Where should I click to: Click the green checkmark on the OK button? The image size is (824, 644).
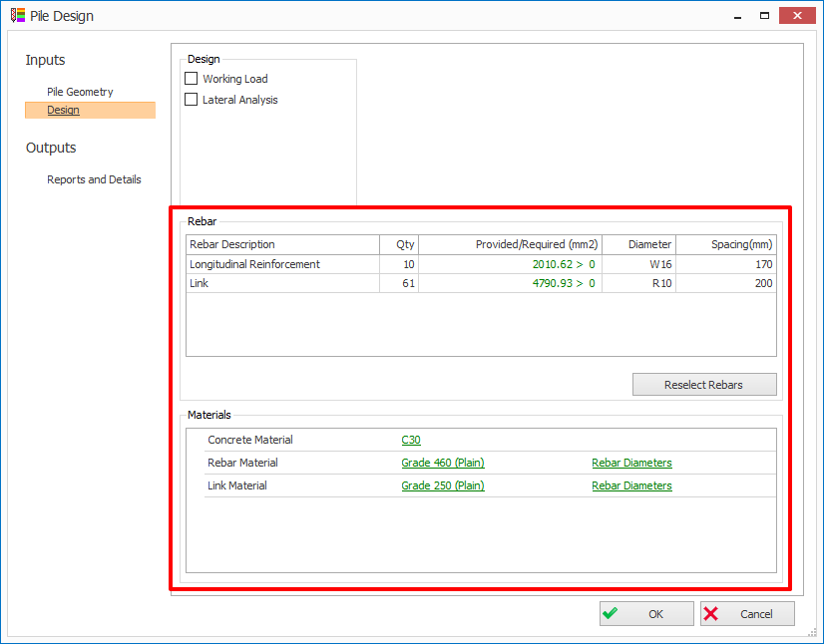tap(611, 614)
